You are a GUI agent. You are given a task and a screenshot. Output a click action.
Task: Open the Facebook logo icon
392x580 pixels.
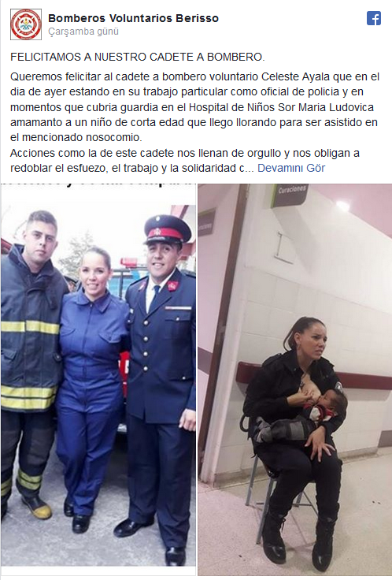click(x=374, y=18)
